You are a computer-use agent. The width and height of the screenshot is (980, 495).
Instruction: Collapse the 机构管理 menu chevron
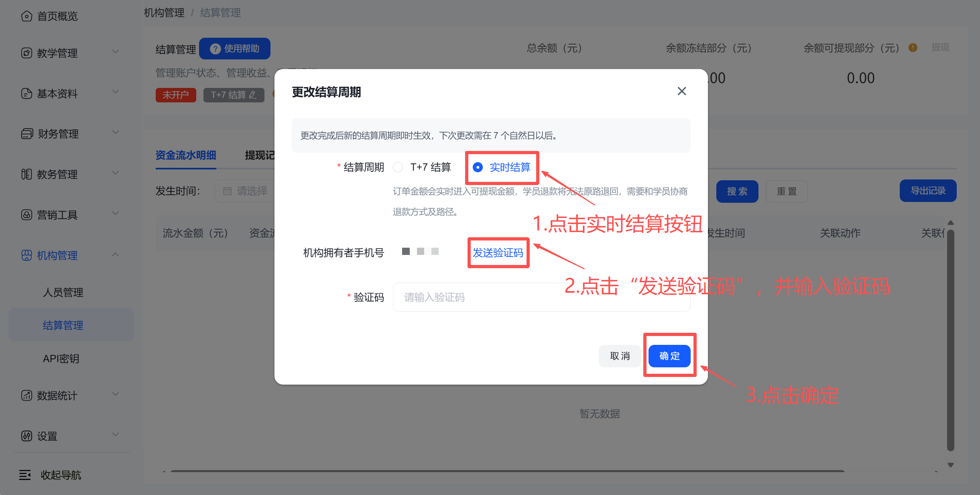[x=116, y=255]
